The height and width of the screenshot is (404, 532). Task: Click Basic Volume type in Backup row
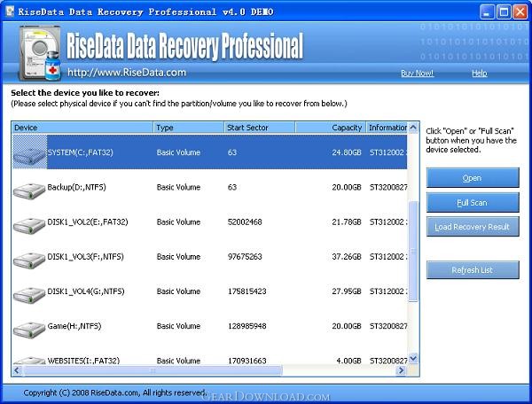(178, 187)
